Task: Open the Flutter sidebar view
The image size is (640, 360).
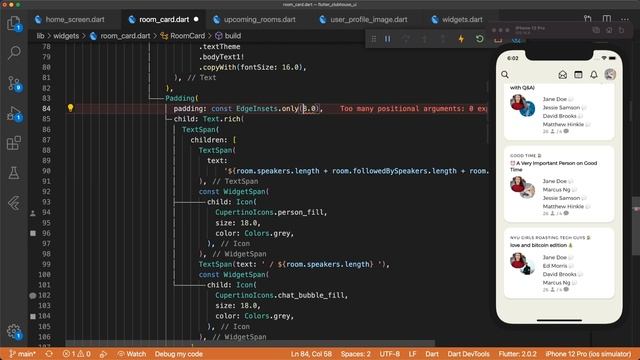Action: pyautogui.click(x=14, y=203)
